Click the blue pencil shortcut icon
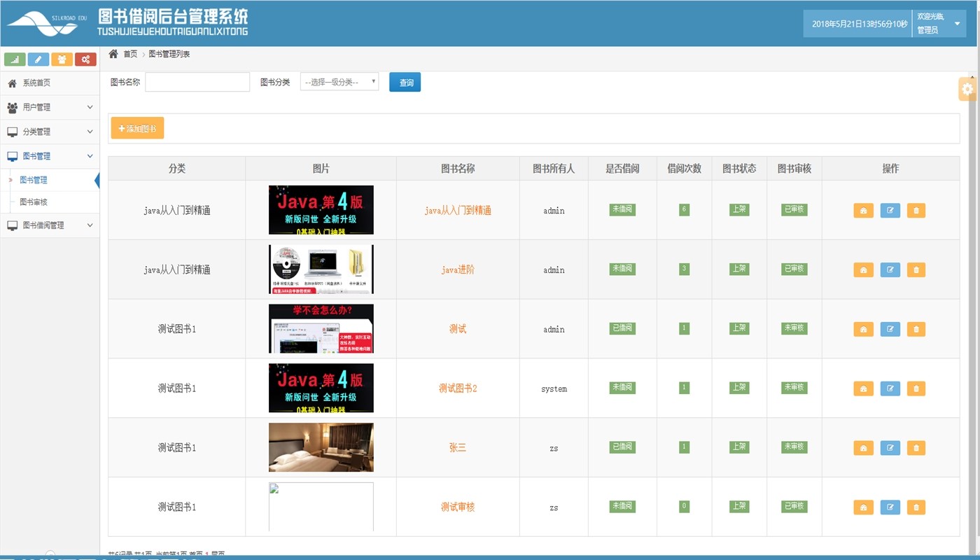 [38, 59]
